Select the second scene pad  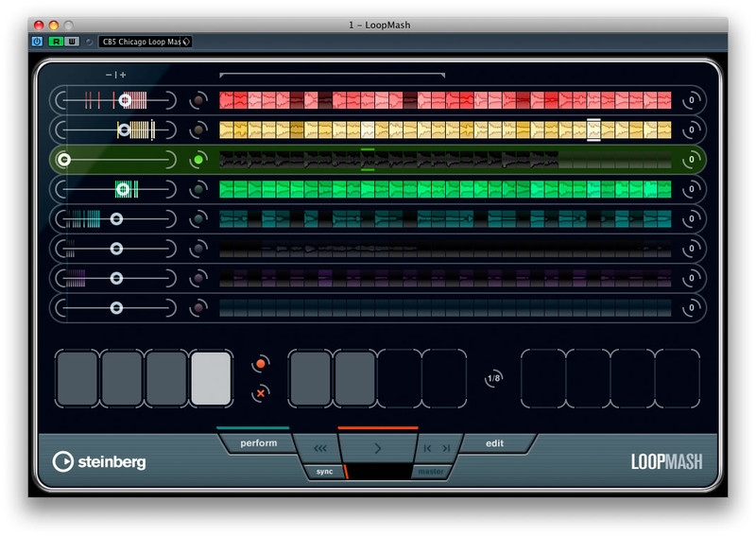[122, 379]
